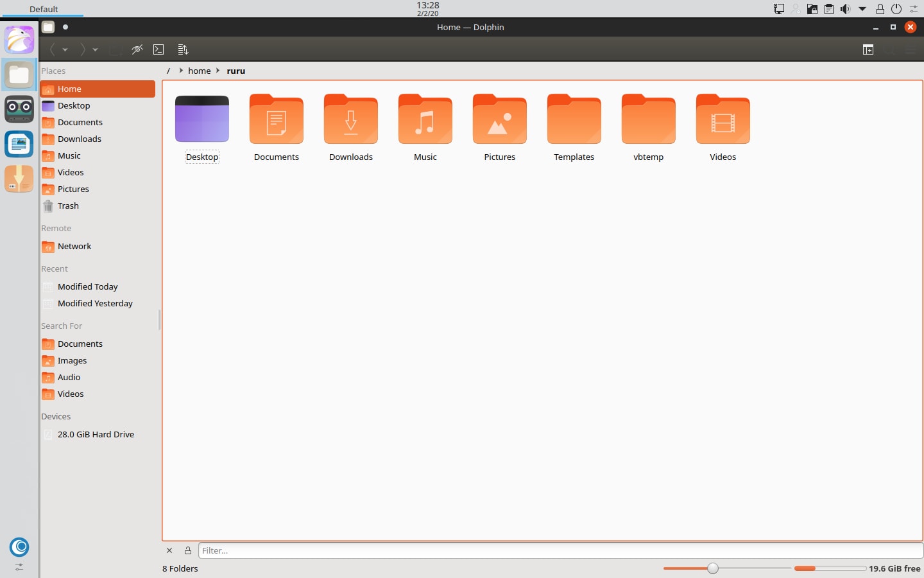Open the 28.0 GiB Hard Drive device
This screenshot has width=924, height=578.
pyautogui.click(x=98, y=434)
